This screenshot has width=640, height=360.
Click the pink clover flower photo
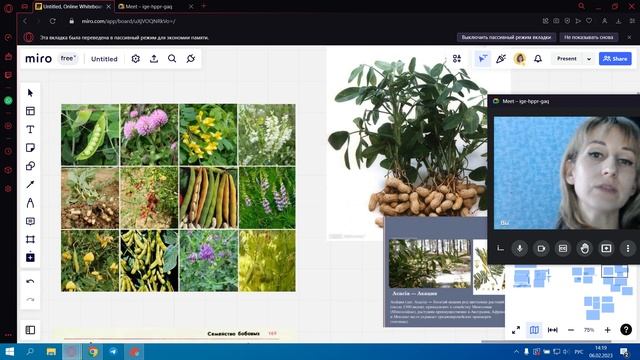coord(149,135)
